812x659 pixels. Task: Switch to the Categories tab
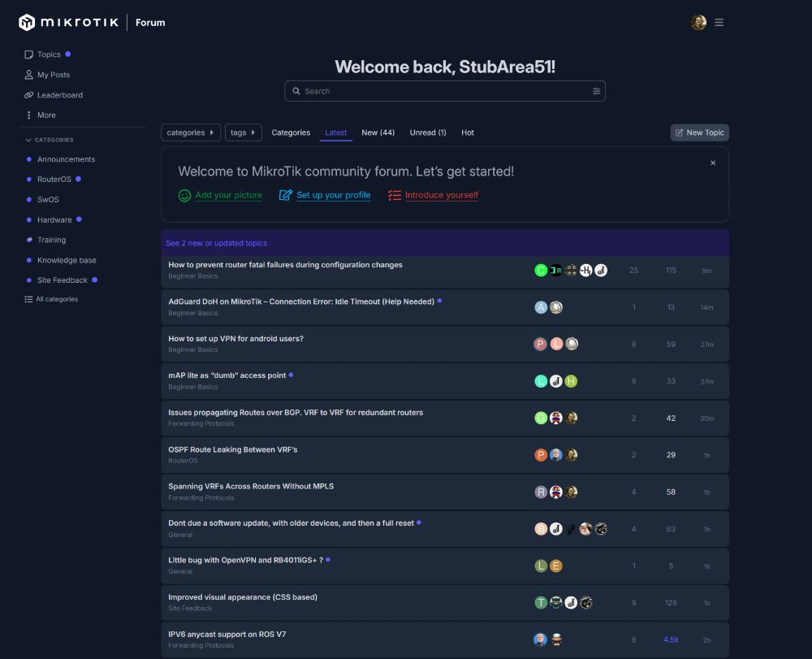pyautogui.click(x=291, y=132)
